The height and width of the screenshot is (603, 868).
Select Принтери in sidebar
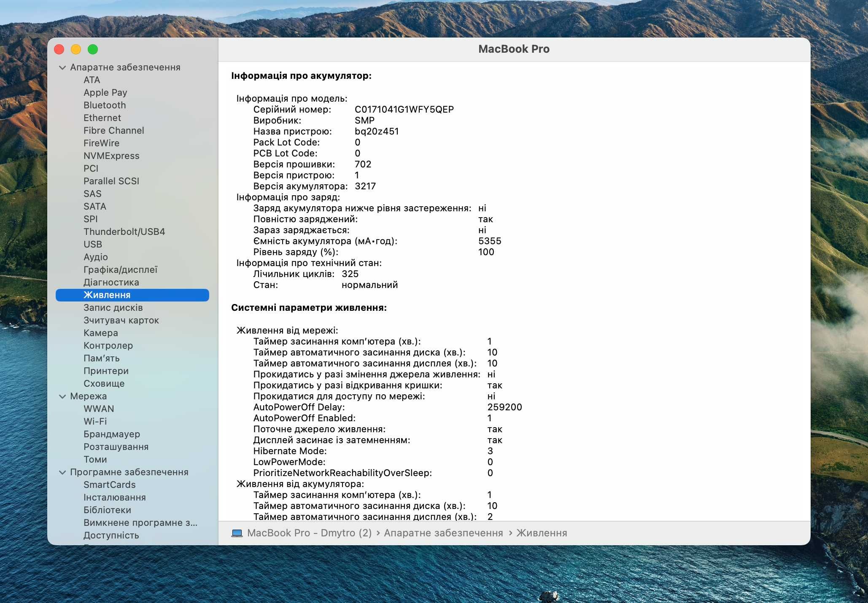point(106,371)
